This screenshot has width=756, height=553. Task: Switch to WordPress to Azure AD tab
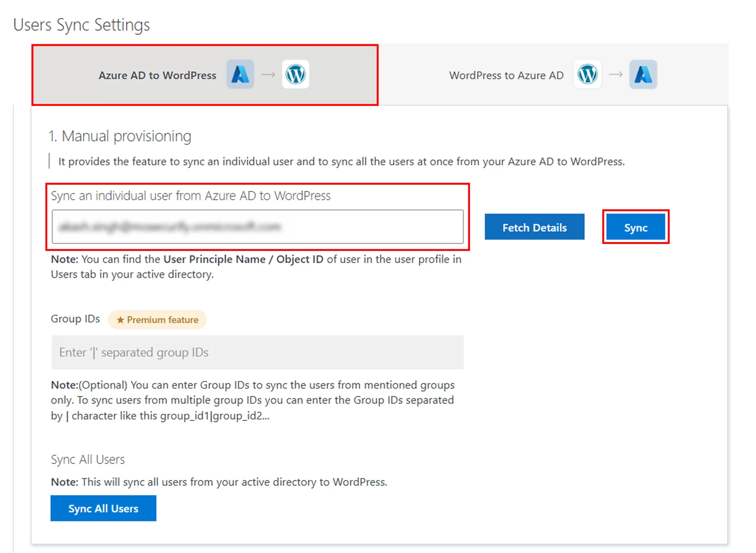pyautogui.click(x=553, y=75)
